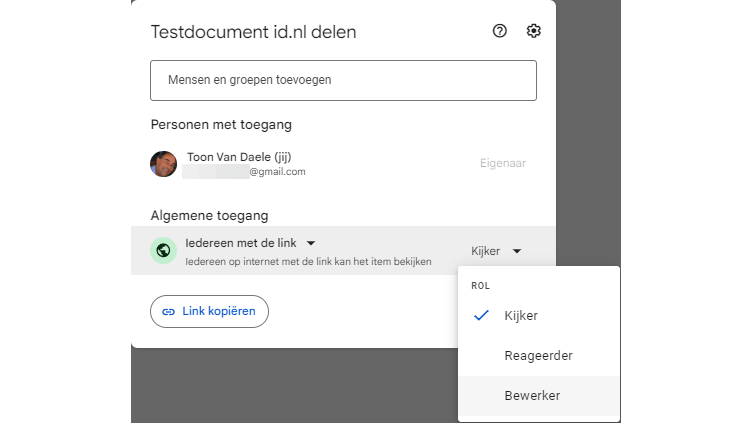Click the green globe access icon
Image resolution: width=752 pixels, height=423 pixels.
[x=164, y=250]
